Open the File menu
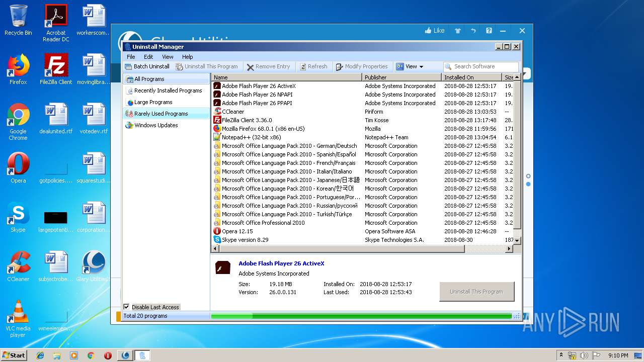644x362 pixels. tap(131, 57)
